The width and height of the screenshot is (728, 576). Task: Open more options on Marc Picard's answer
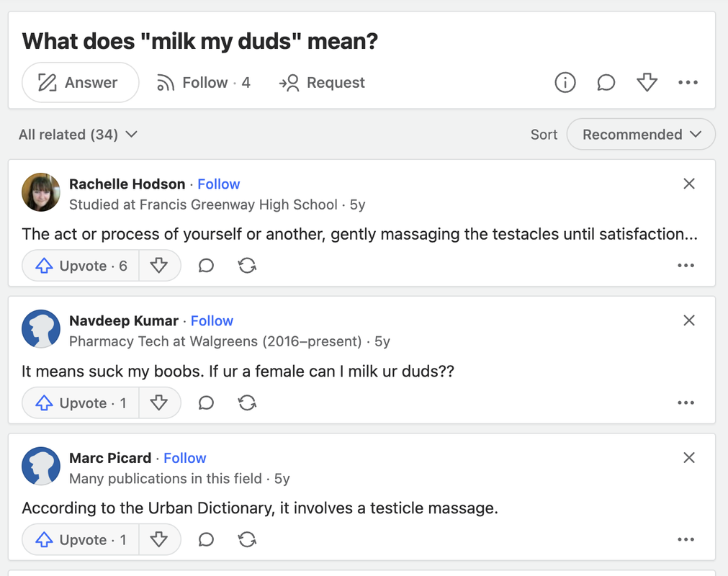coord(686,539)
